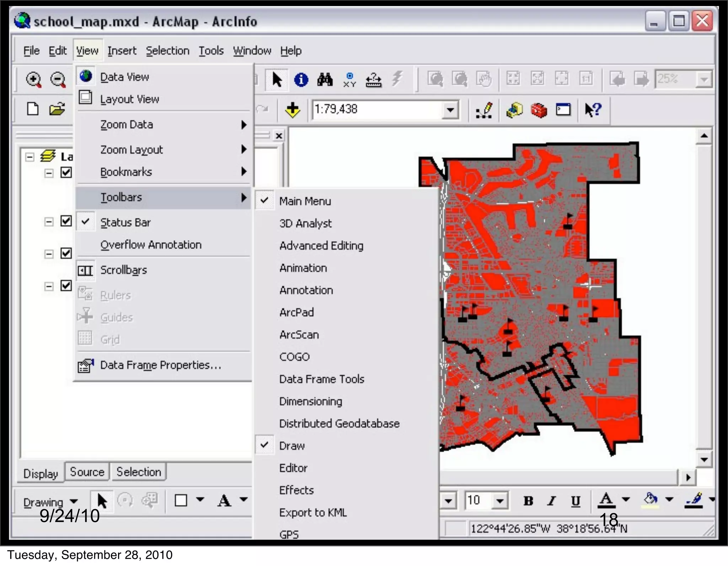Open the Insert menu
The image size is (728, 566).
click(122, 51)
